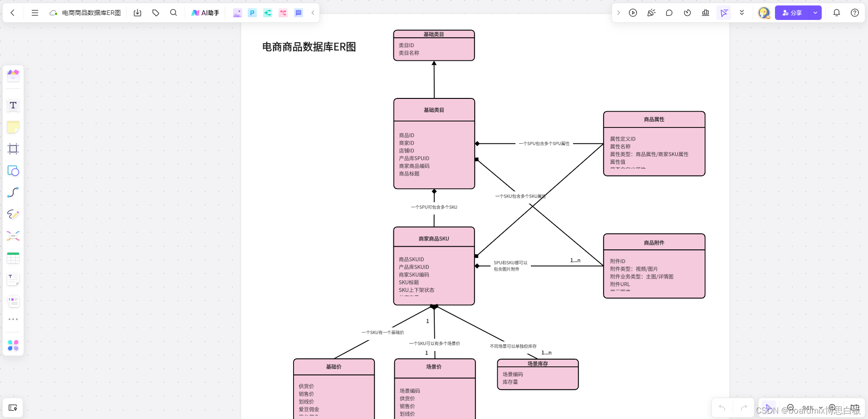Open the 94% zoom level dropdown

(x=812, y=407)
